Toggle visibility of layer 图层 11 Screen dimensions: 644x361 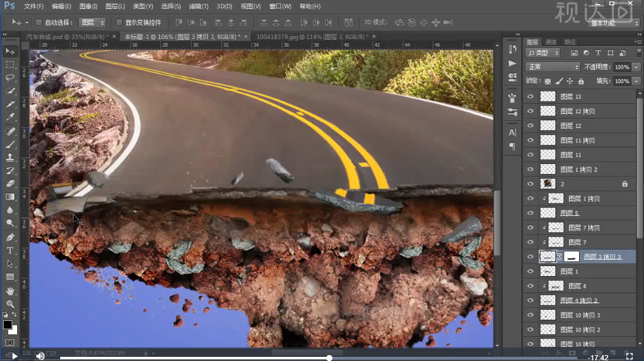click(x=531, y=155)
